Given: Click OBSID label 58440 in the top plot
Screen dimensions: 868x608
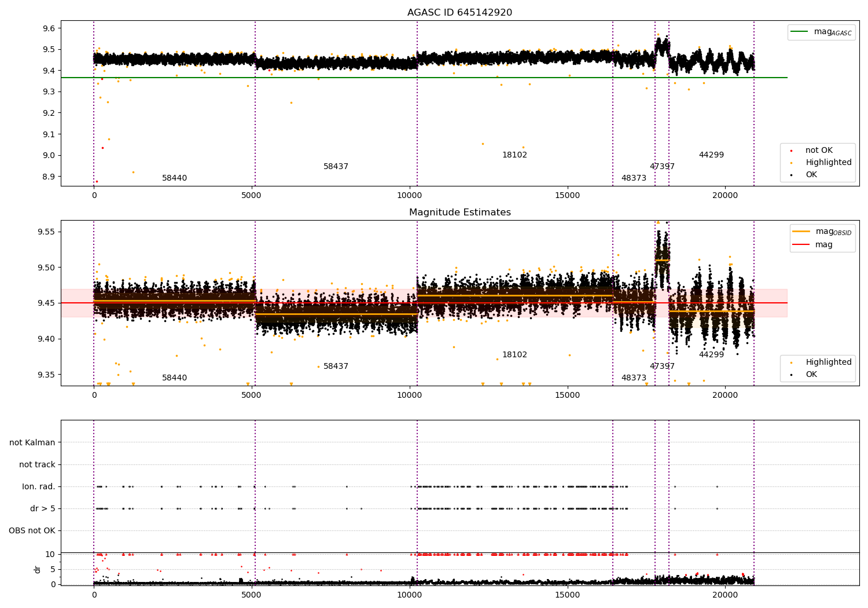Looking at the screenshot, I should (174, 178).
